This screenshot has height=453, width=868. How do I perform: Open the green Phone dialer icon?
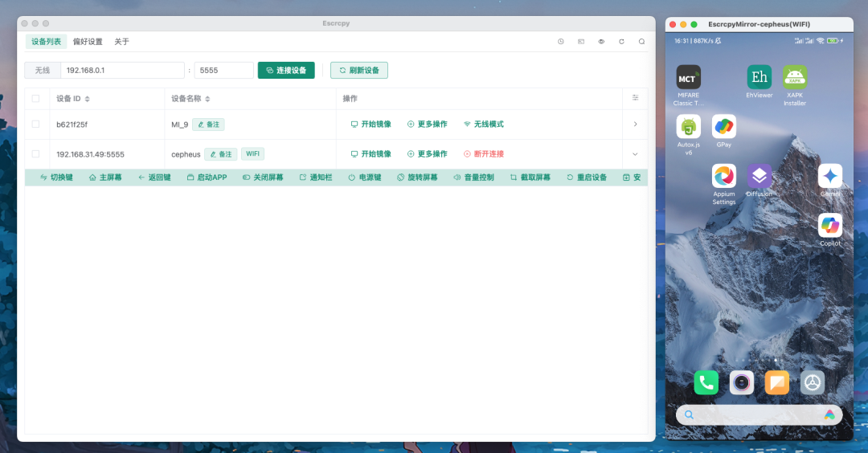(x=706, y=382)
